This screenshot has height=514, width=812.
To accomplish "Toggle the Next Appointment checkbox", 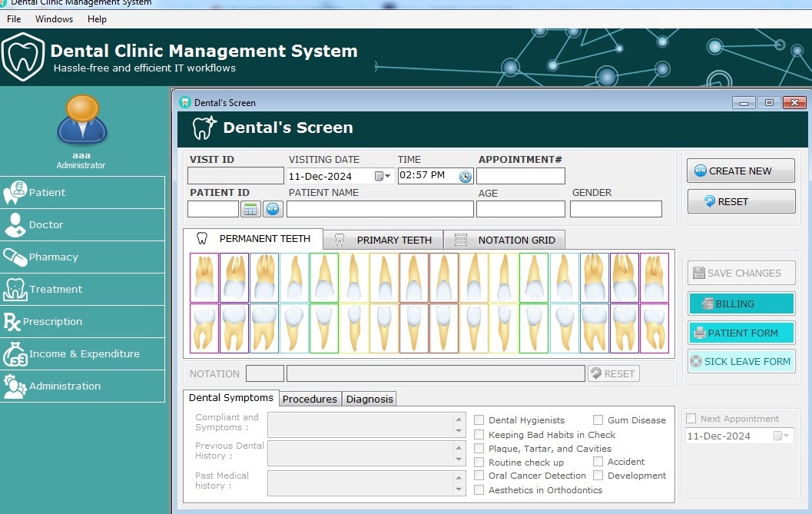I will coord(691,419).
